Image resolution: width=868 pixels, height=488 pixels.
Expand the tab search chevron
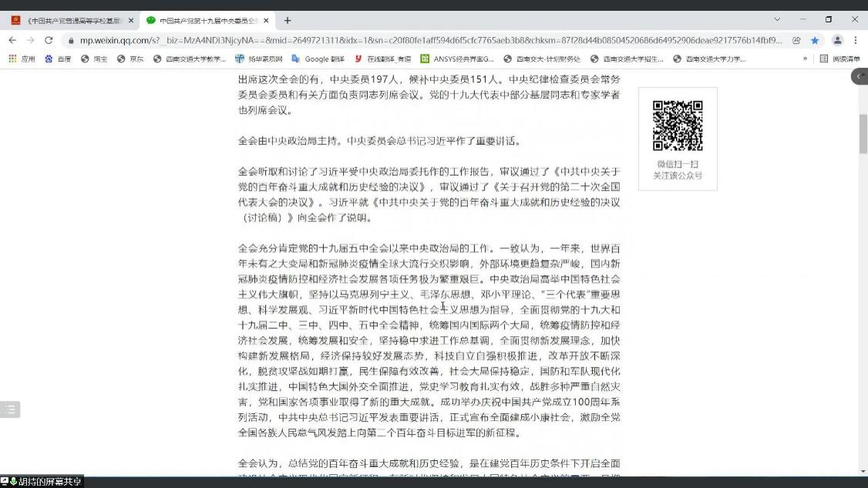[x=776, y=19]
